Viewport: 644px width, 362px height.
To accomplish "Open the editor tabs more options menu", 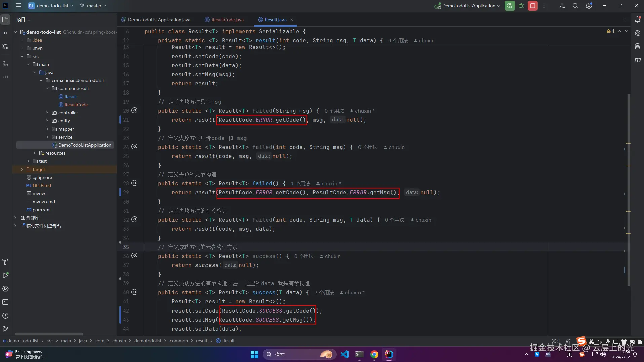I will tap(624, 20).
